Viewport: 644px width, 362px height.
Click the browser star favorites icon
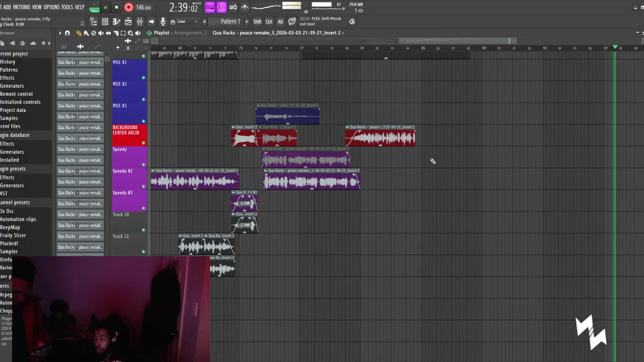pos(43,43)
